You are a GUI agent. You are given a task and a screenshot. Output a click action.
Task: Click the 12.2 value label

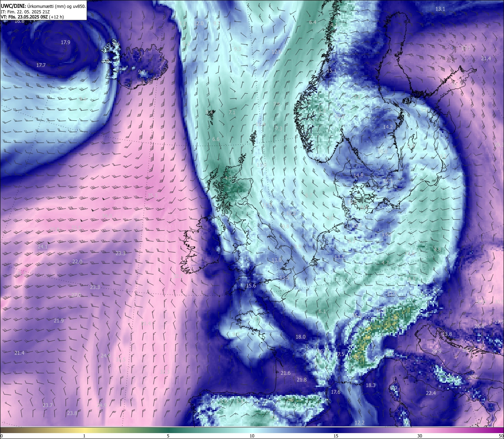[359, 423]
